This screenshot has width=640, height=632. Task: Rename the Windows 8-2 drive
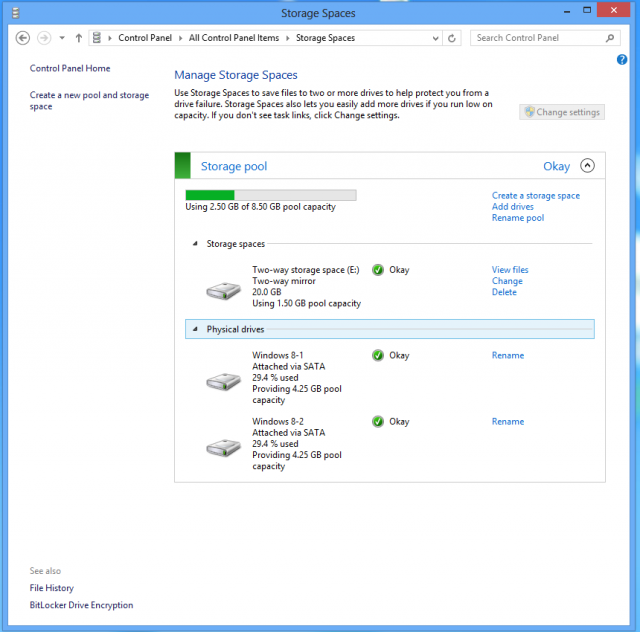click(508, 421)
